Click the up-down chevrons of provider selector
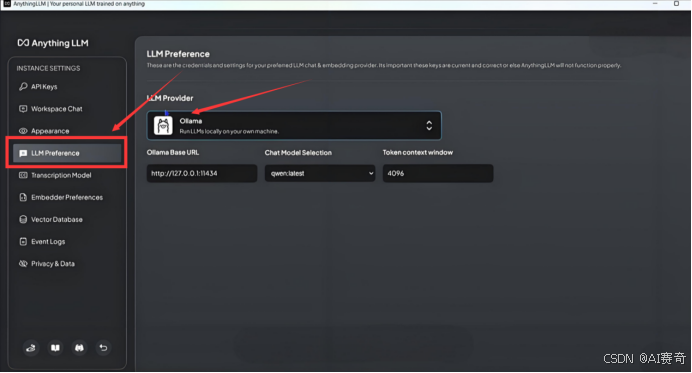The image size is (692, 373). point(429,125)
